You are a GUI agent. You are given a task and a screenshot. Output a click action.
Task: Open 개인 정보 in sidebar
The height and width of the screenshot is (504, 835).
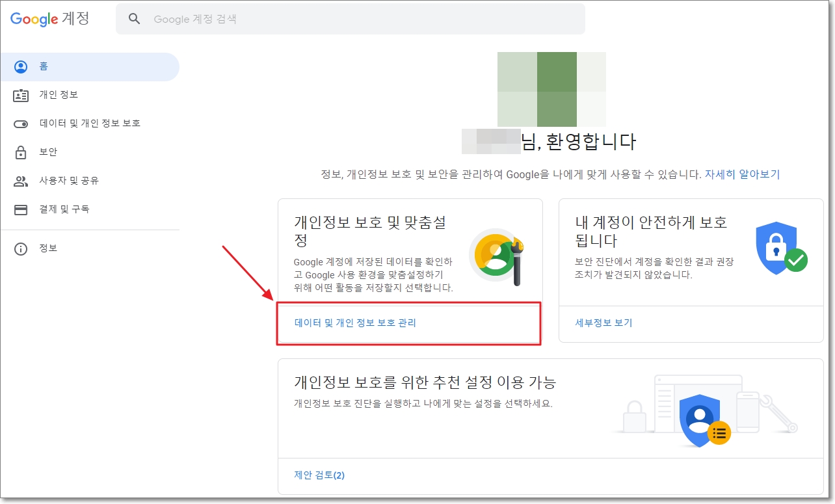90,95
